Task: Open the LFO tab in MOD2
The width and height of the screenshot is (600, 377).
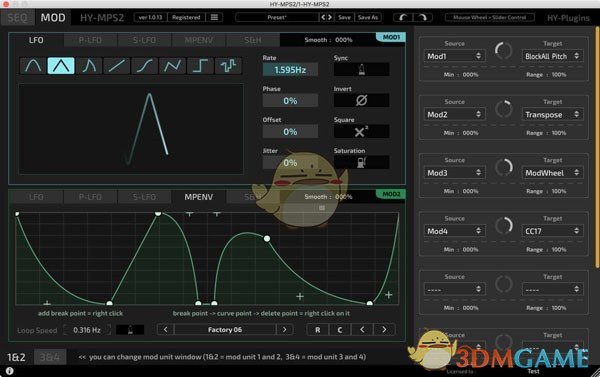Action: 36,197
